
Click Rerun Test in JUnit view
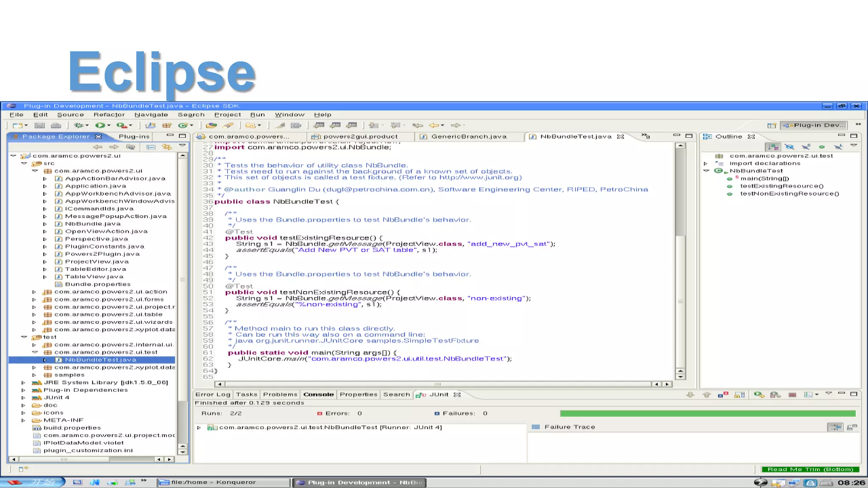click(x=759, y=395)
